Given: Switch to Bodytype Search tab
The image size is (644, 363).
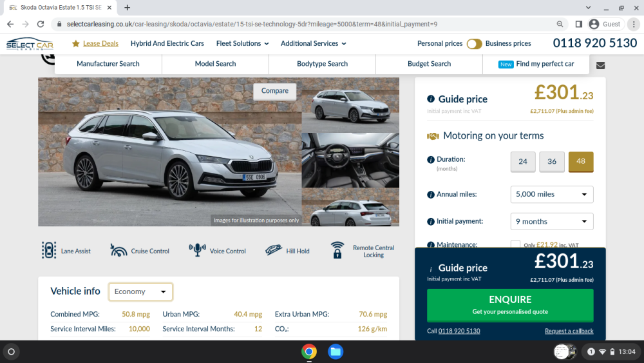Looking at the screenshot, I should coord(322,64).
